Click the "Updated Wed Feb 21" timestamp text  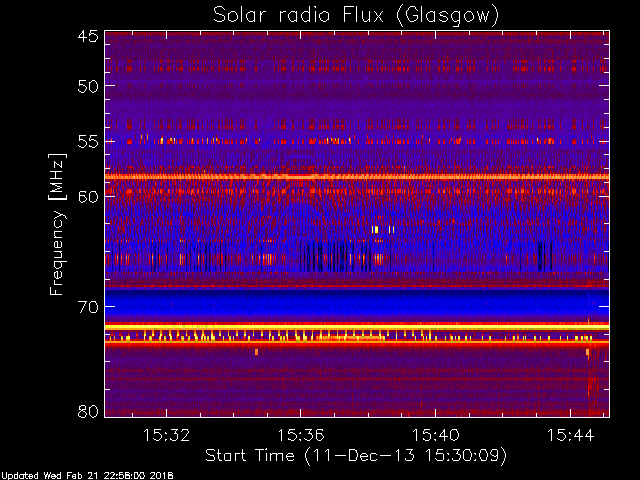[87, 476]
